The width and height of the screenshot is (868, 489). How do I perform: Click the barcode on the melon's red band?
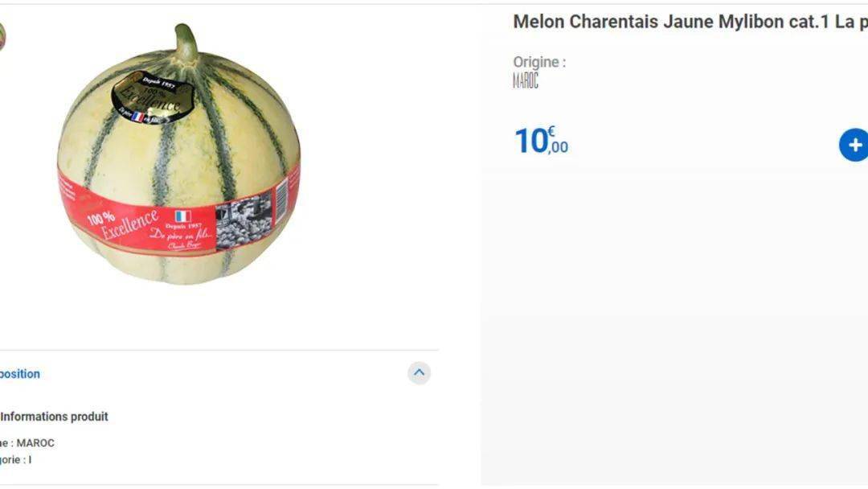click(x=281, y=199)
